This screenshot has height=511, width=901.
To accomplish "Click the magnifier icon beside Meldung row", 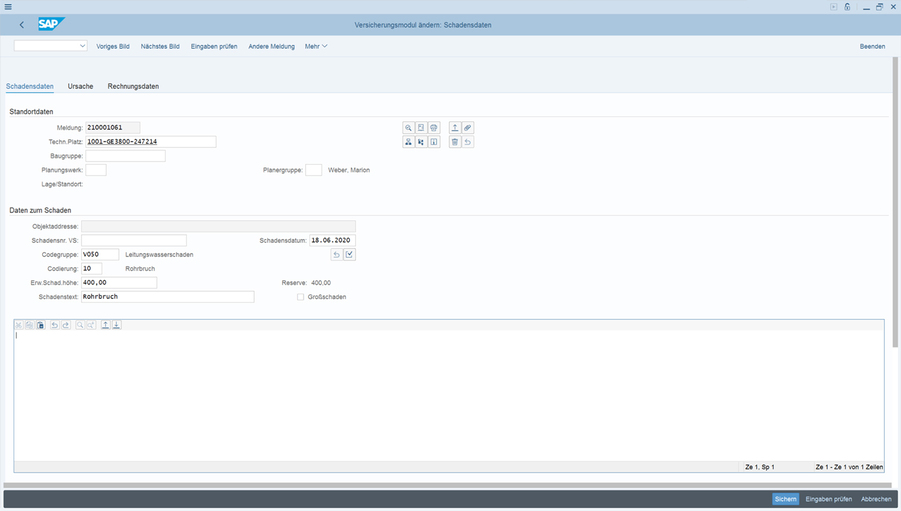I will coord(408,128).
